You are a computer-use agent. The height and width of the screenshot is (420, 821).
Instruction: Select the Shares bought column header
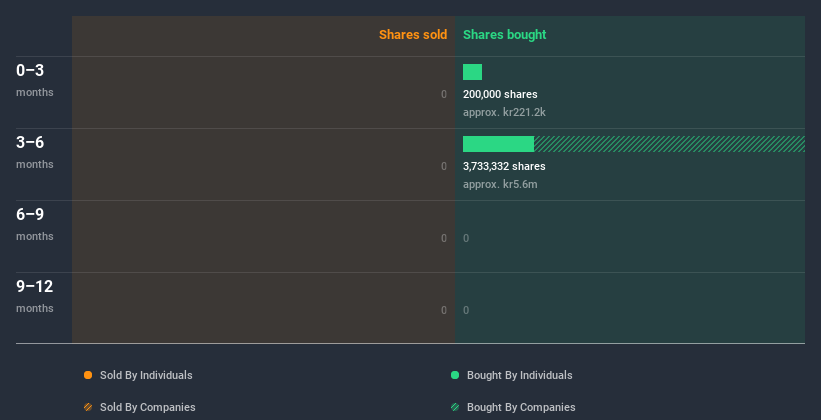click(504, 35)
